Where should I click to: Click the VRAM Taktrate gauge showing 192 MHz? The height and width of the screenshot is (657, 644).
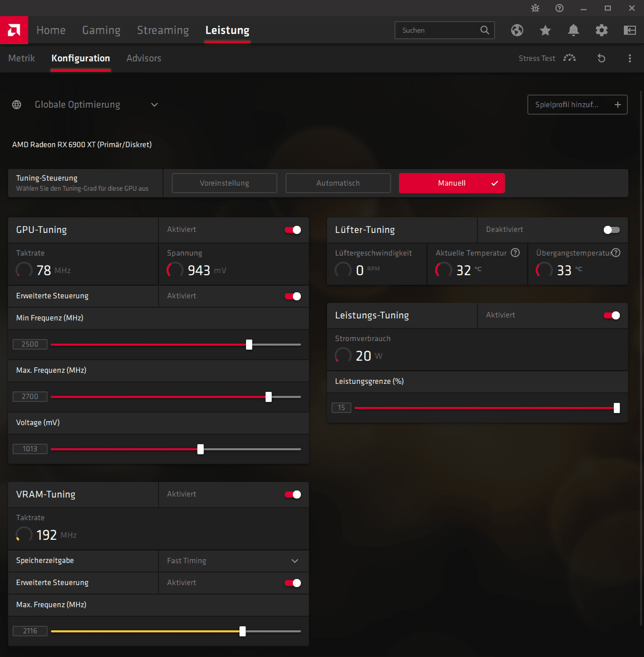click(24, 535)
